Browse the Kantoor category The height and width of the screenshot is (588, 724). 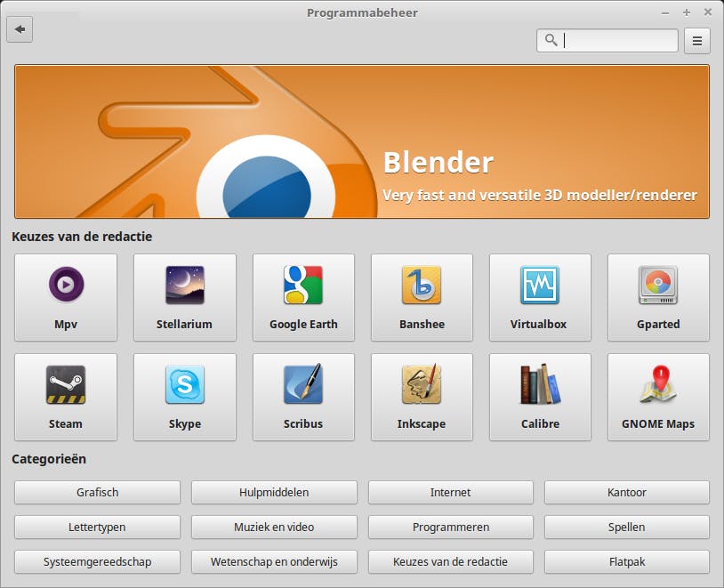[x=627, y=493]
